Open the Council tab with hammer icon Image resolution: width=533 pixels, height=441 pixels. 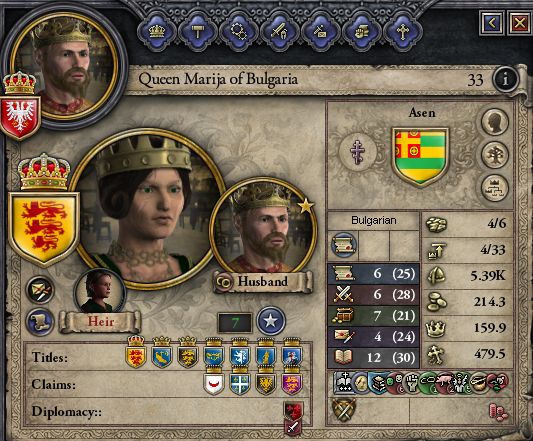(x=197, y=32)
